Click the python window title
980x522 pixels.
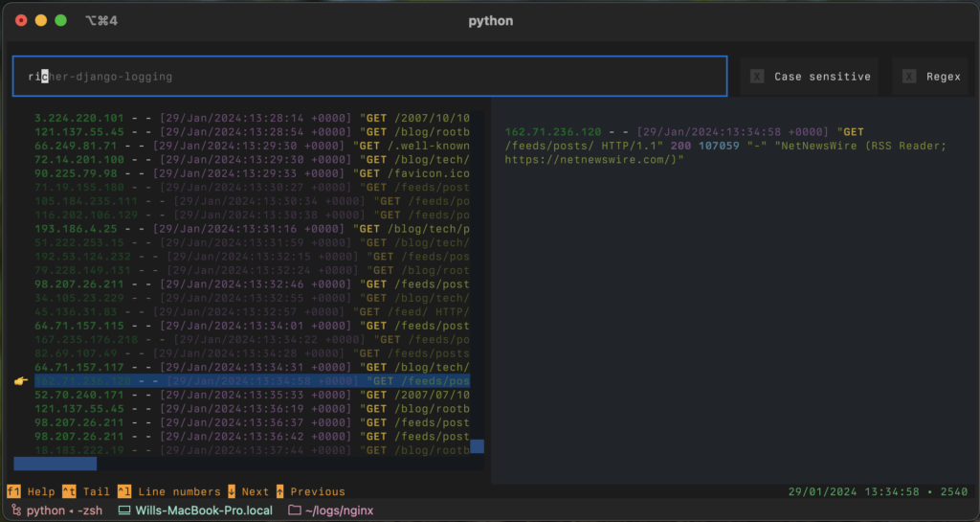point(491,21)
